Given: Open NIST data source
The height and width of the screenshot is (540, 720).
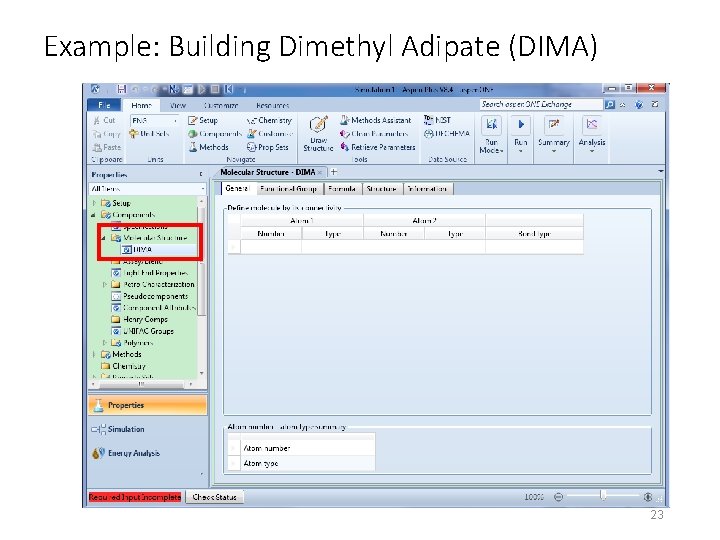Looking at the screenshot, I should click(437, 120).
